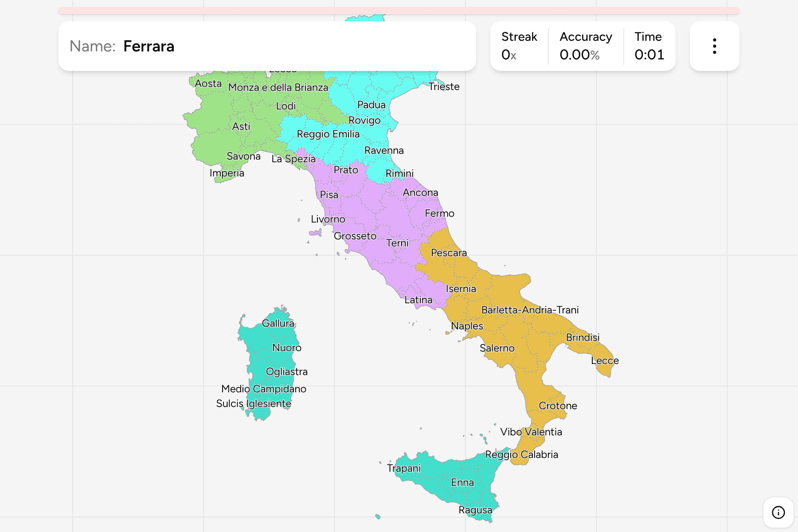Select the Fermo label
The image size is (798, 532).
439,213
